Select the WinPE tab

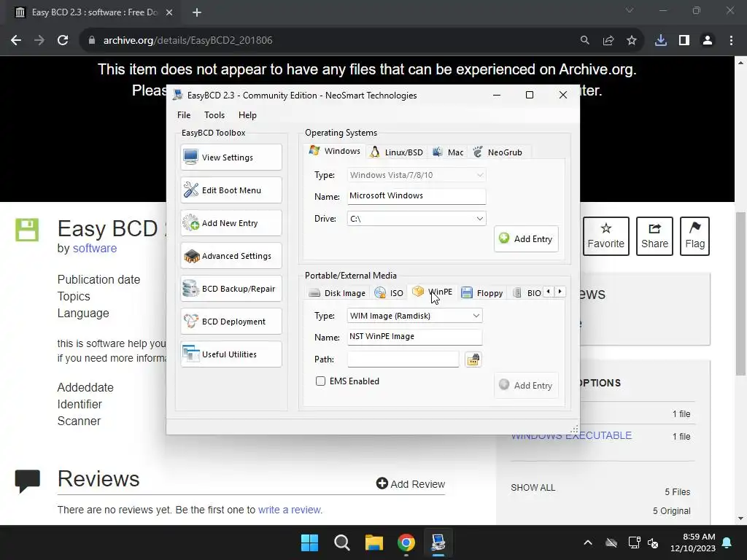433,292
